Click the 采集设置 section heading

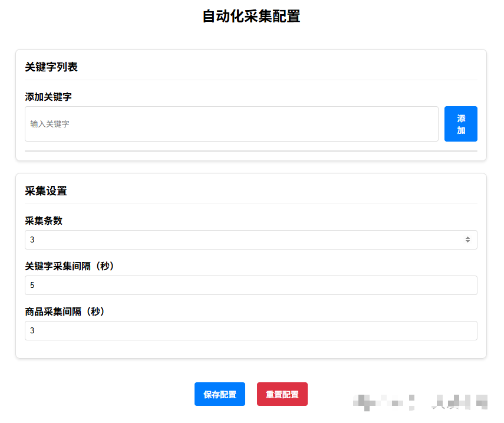click(x=46, y=191)
